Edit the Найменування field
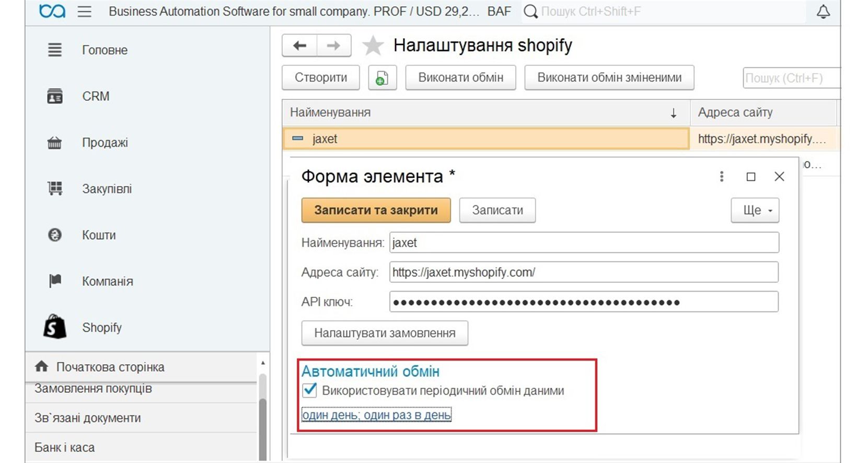This screenshot has height=463, width=868. tap(584, 243)
